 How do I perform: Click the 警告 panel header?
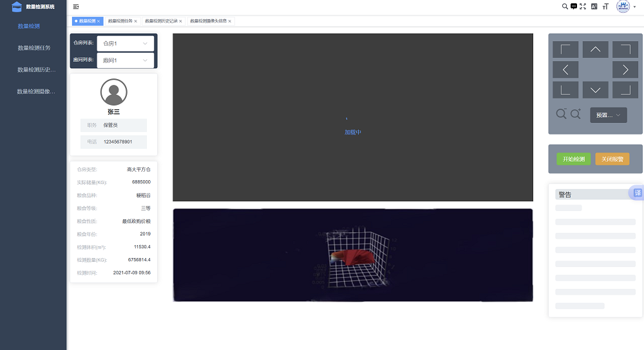click(596, 194)
